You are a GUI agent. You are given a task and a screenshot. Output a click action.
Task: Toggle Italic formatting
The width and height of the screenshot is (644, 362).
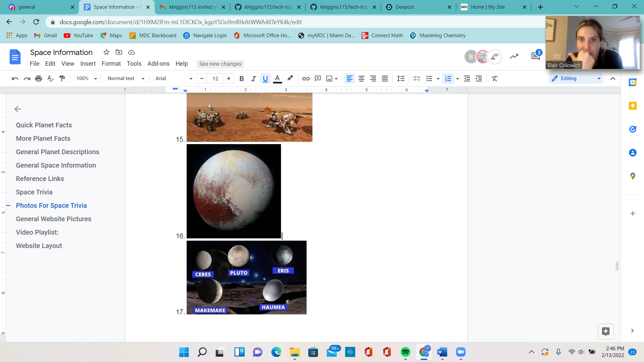click(x=254, y=78)
